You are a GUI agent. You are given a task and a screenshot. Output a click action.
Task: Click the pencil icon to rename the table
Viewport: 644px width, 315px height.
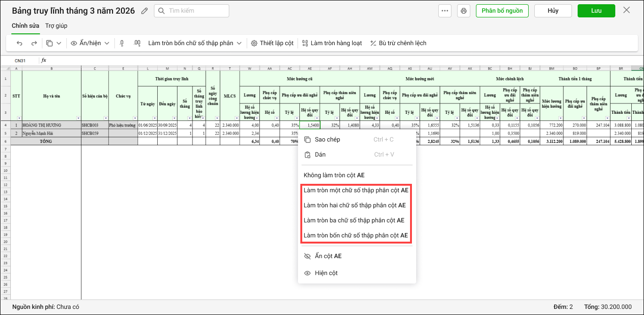tap(145, 11)
